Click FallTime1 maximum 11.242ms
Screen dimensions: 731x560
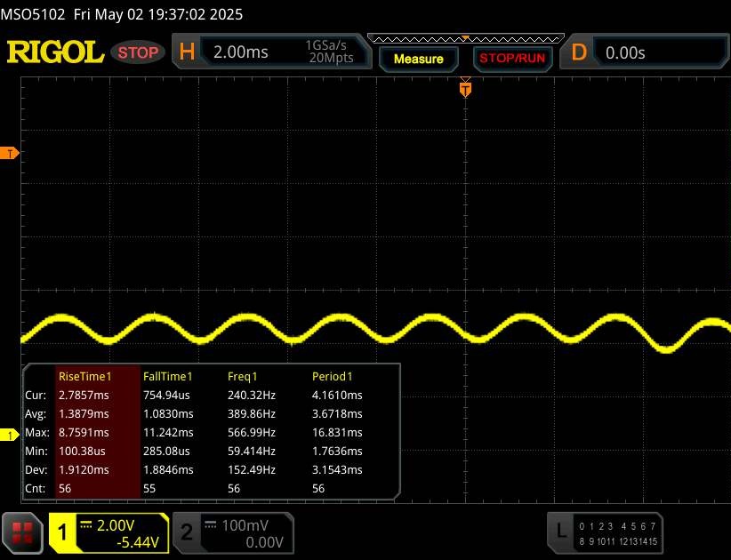click(168, 432)
